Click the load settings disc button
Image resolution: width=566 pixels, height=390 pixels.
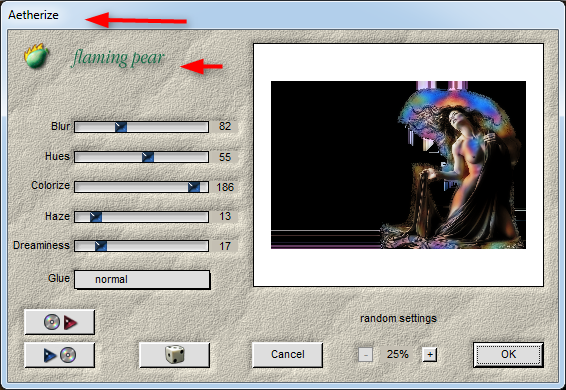click(x=60, y=322)
